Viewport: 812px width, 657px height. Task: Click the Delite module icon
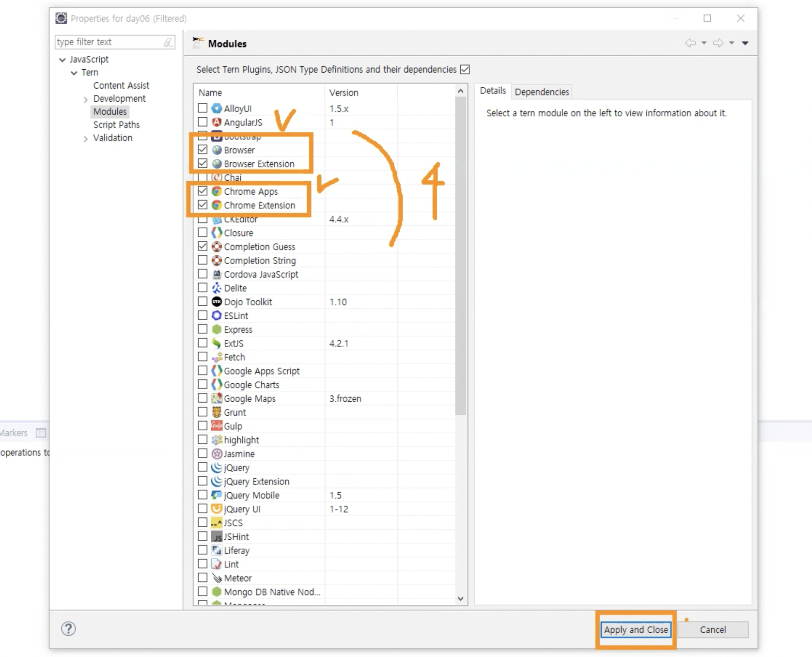click(217, 288)
